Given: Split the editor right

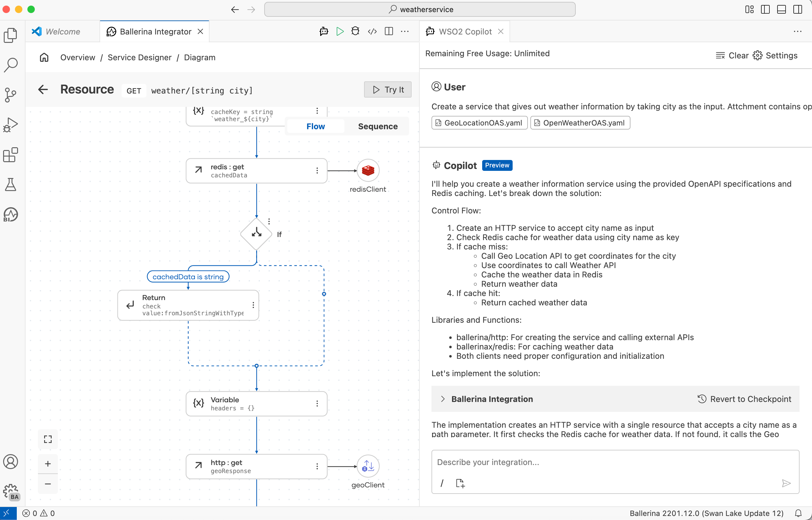Looking at the screenshot, I should click(x=389, y=31).
